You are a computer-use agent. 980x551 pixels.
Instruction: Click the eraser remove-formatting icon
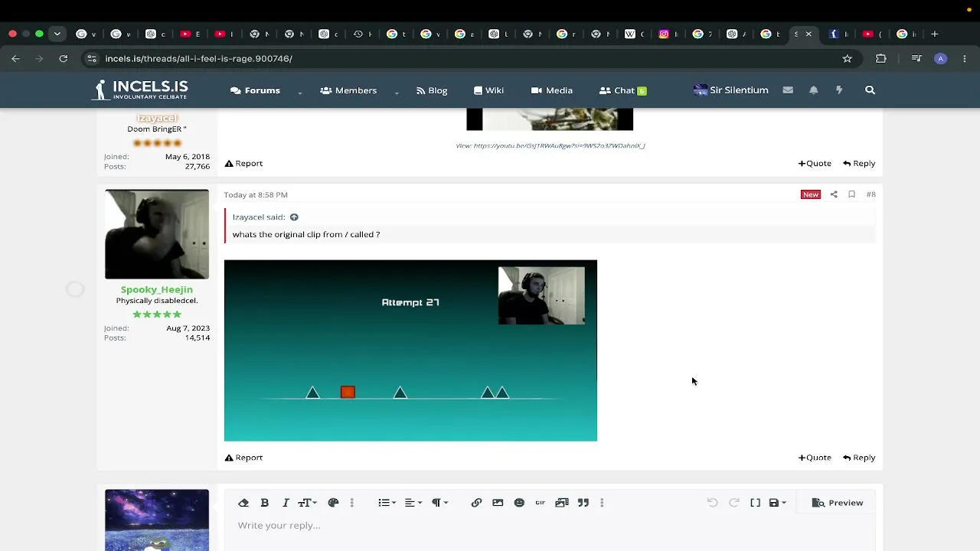pyautogui.click(x=243, y=503)
